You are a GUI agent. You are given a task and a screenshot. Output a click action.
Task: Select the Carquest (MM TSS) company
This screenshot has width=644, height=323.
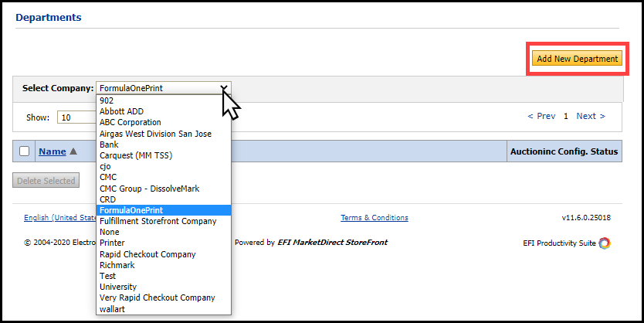tap(136, 155)
